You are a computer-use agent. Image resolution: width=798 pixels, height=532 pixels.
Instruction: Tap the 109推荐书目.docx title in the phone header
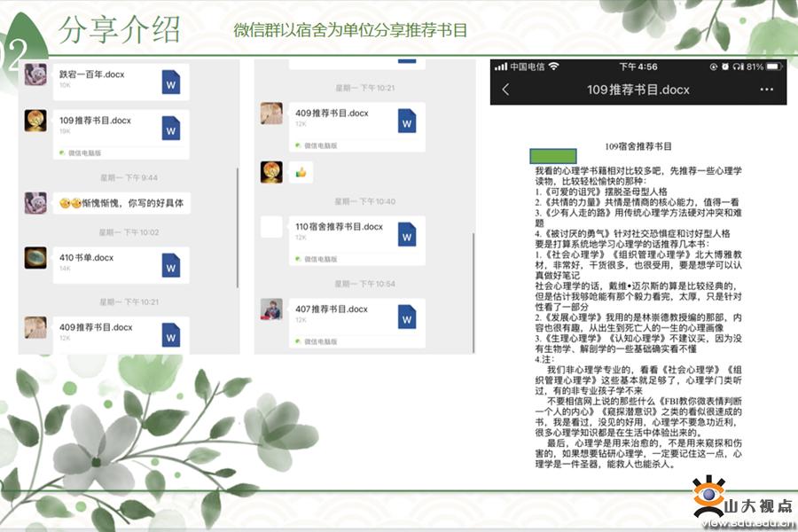pyautogui.click(x=638, y=90)
